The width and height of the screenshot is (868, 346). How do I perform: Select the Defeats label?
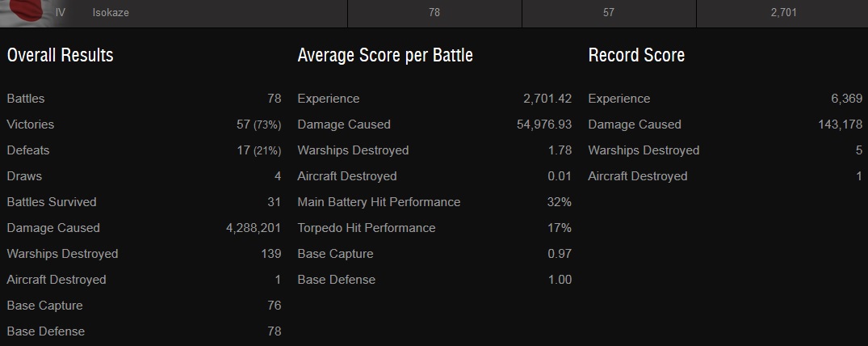28,150
